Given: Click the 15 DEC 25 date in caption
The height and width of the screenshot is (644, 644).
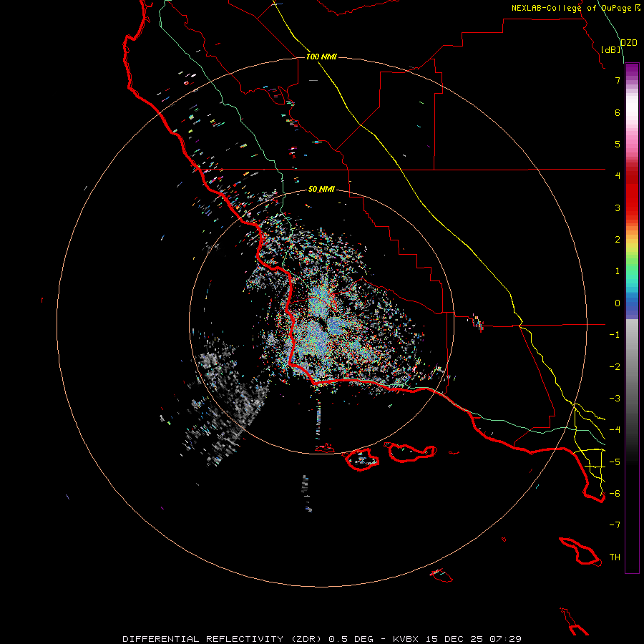Looking at the screenshot, I should pyautogui.click(x=454, y=639).
